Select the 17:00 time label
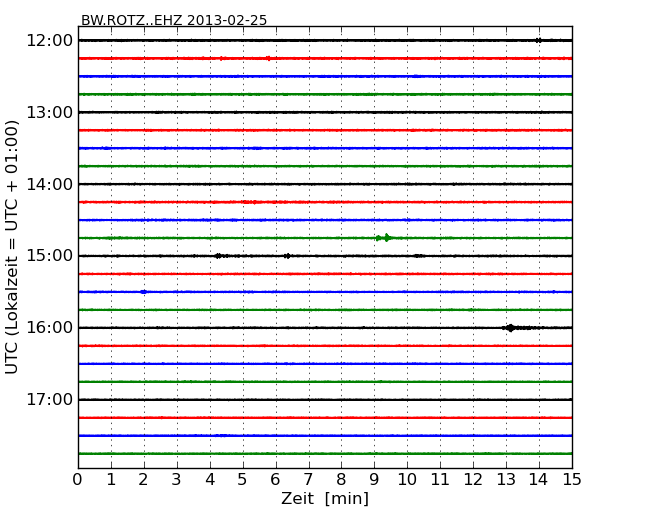 click(49, 399)
